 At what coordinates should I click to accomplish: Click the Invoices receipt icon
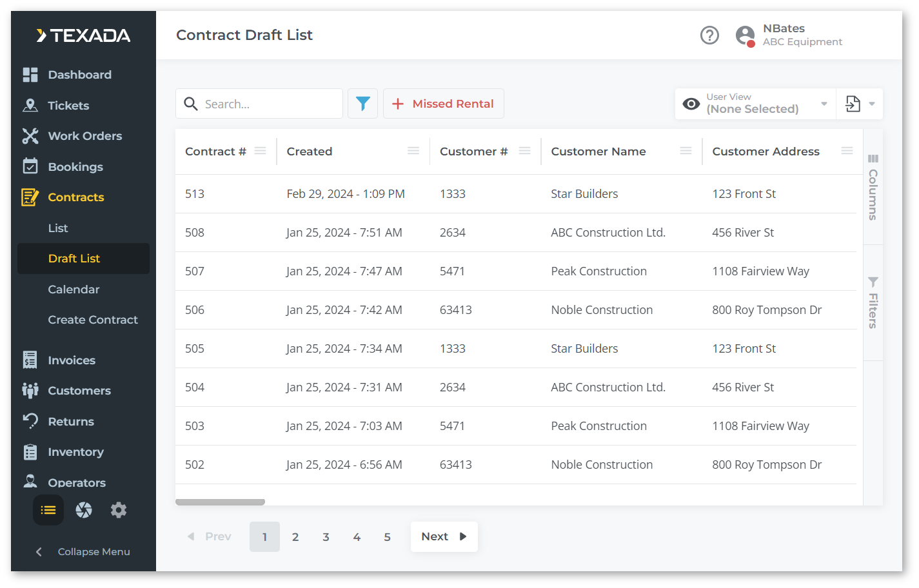click(30, 360)
